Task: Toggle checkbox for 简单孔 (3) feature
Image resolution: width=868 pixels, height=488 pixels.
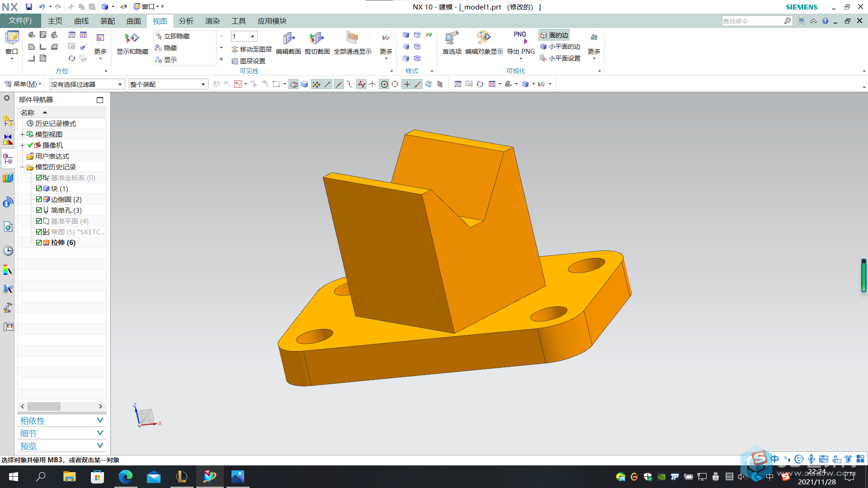Action: pyautogui.click(x=39, y=210)
